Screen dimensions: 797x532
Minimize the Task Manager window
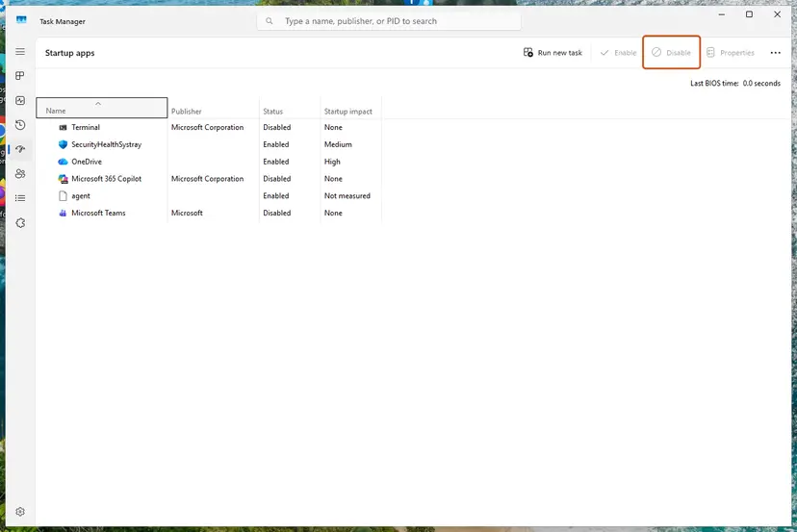721,14
